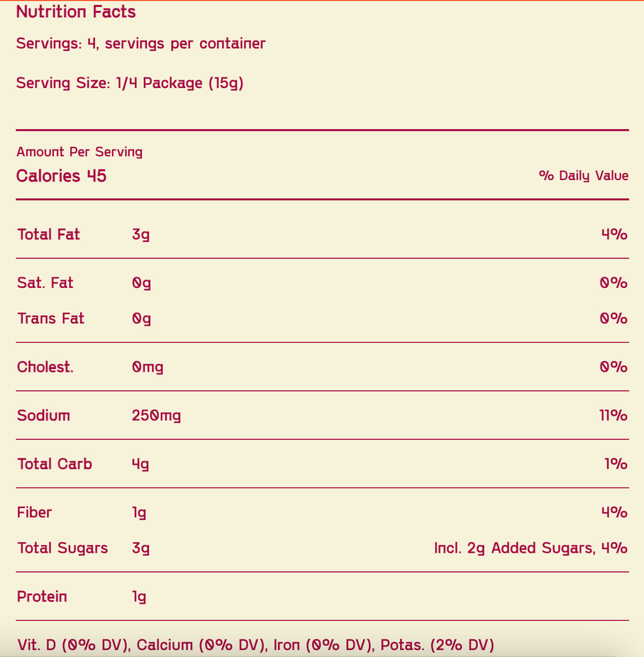Click the Total Sugars label
Screen dimensions: 644x657
coord(62,548)
